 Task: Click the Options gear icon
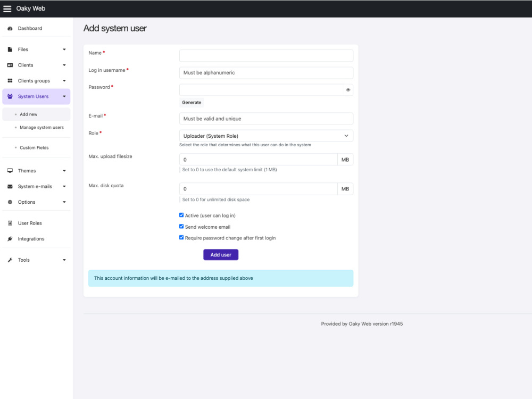pos(10,202)
